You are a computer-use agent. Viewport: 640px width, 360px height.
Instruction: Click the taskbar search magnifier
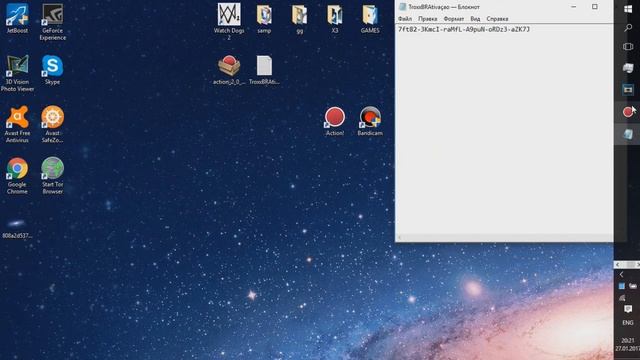point(628,28)
